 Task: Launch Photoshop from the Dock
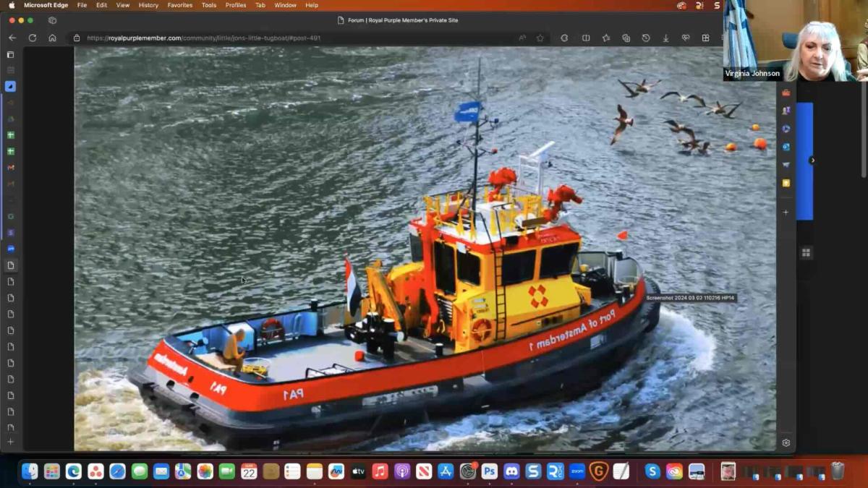(490, 471)
